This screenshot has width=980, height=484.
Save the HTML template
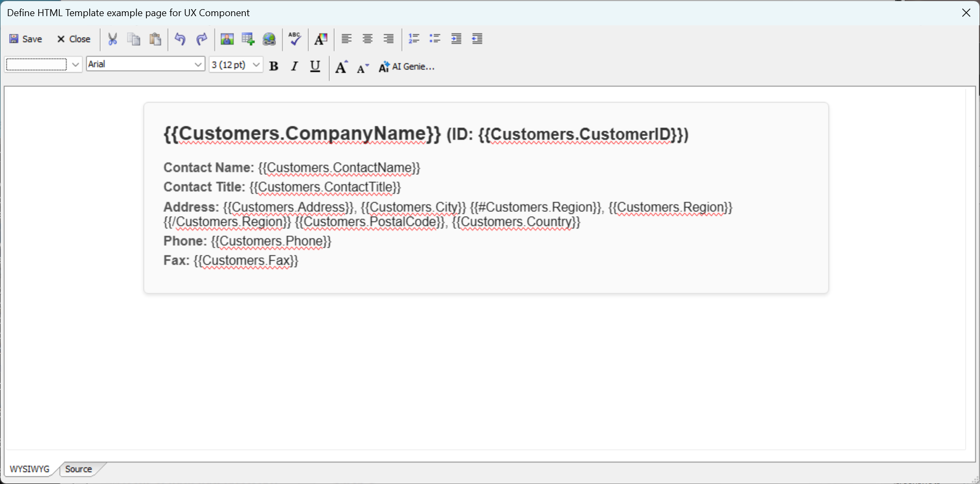click(26, 39)
